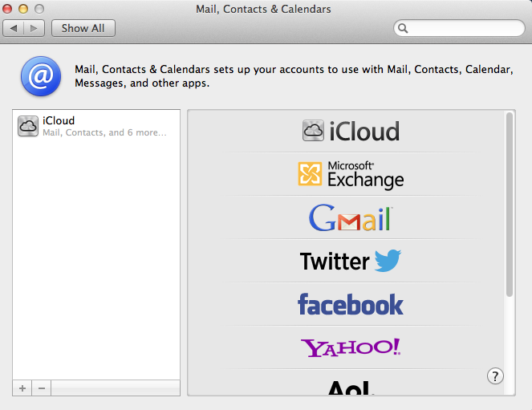The image size is (532, 410).
Task: Choose Yahoo! account type
Action: click(351, 347)
